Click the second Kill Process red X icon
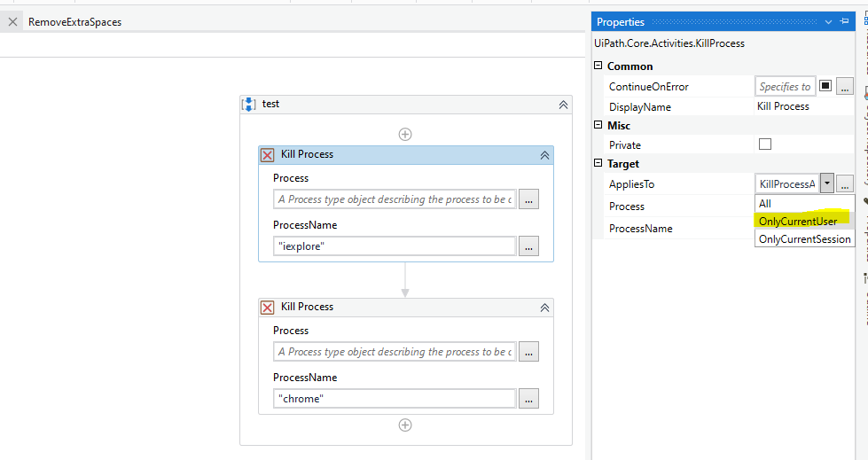This screenshot has width=868, height=460. click(x=267, y=308)
